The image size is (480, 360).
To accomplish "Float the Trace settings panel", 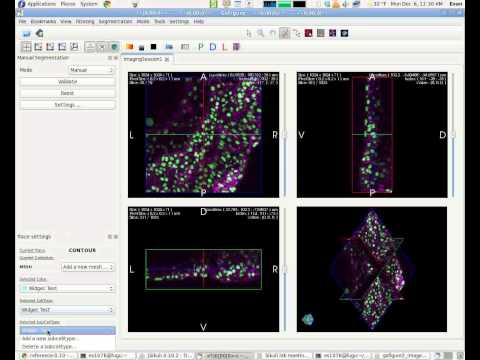I will (x=110, y=236).
